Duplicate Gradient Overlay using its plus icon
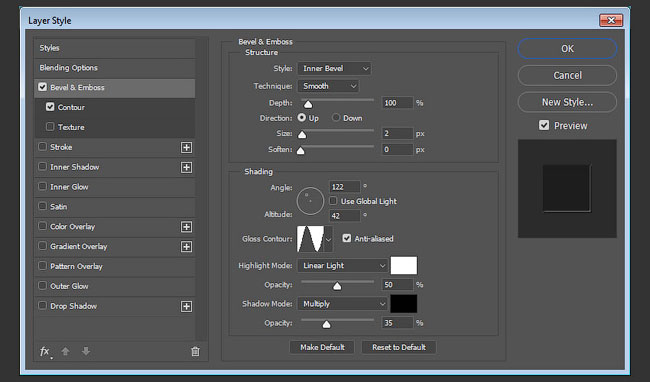 pyautogui.click(x=186, y=247)
